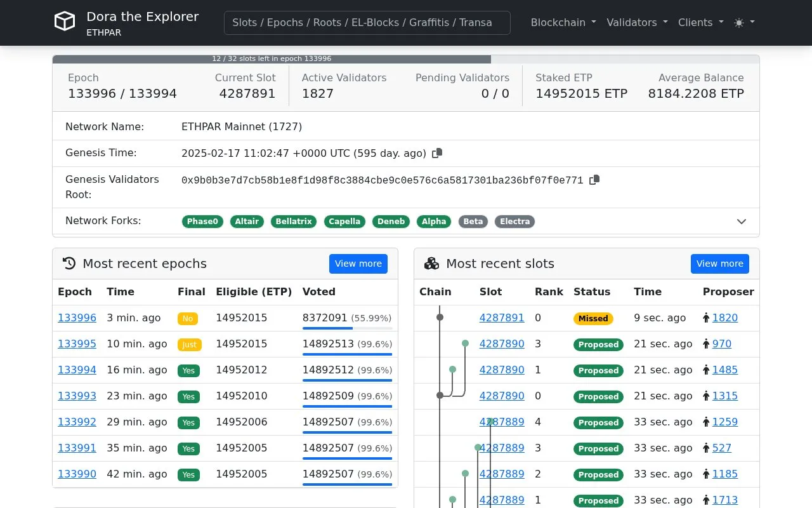Click View more for recent epochs
This screenshot has width=812, height=508.
click(x=358, y=264)
